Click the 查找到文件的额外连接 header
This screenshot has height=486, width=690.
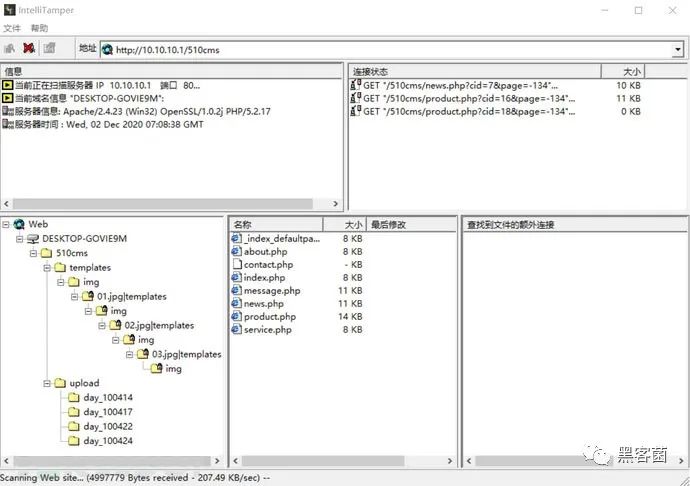[x=574, y=225]
